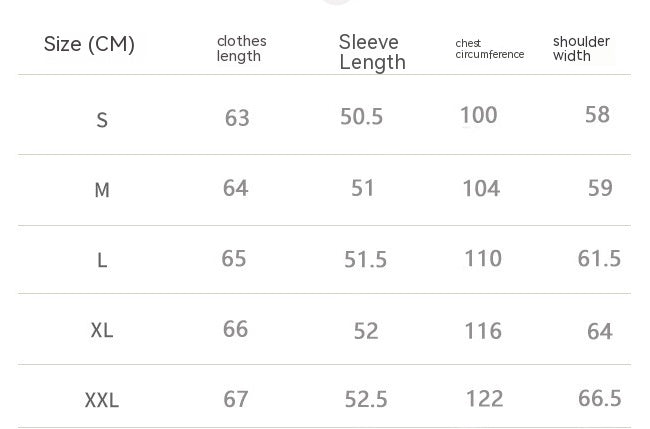Select sleeve length value 51.5
The height and width of the screenshot is (429, 650).
pos(365,260)
